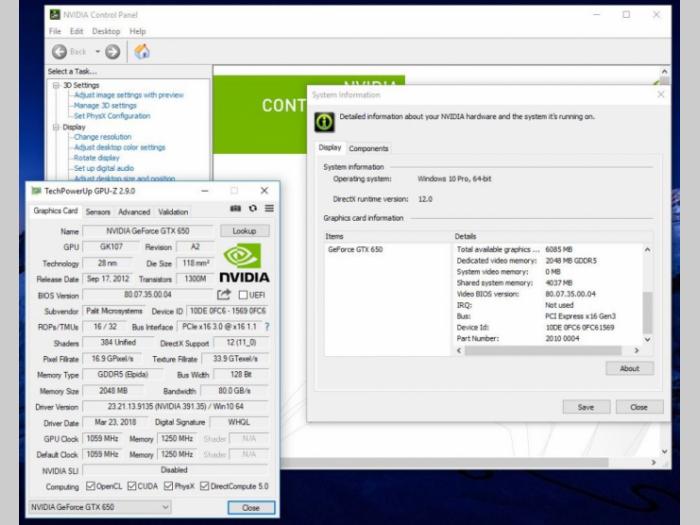This screenshot has height=525, width=700.
Task: Toggle the OpenCL checkbox
Action: tap(90, 486)
